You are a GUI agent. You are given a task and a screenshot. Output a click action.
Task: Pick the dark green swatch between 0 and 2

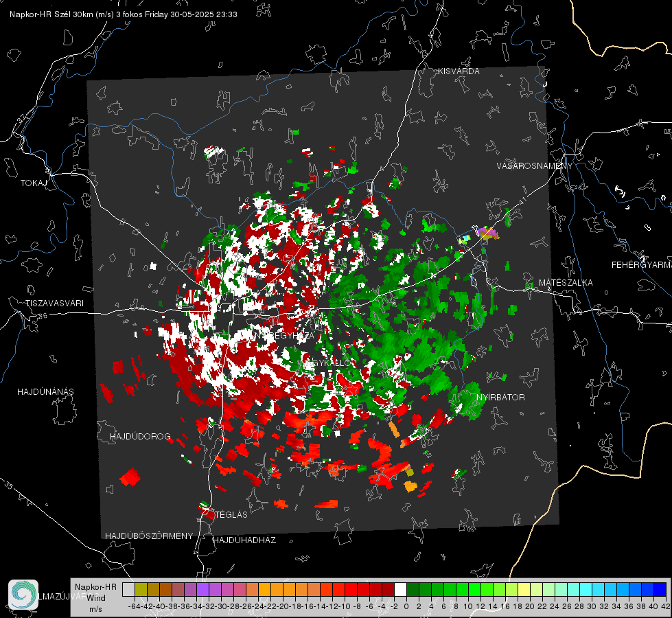413,590
